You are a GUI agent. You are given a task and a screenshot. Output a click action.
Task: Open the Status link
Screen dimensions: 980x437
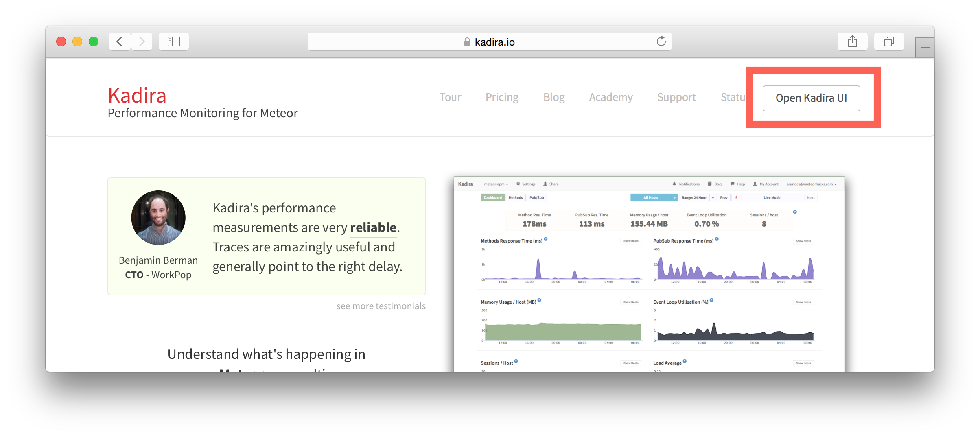(x=733, y=97)
